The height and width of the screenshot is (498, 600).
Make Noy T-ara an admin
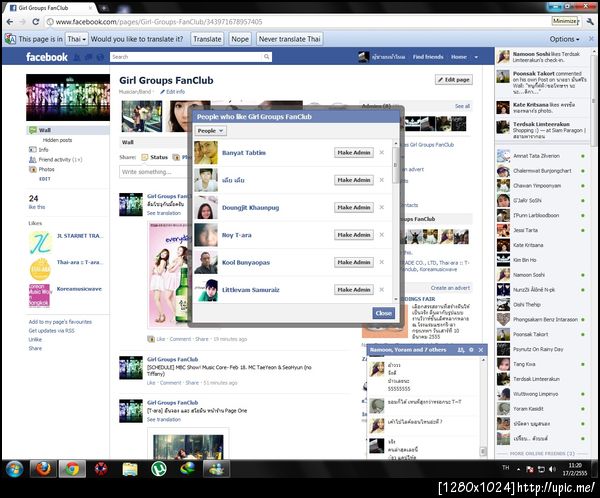(x=354, y=235)
